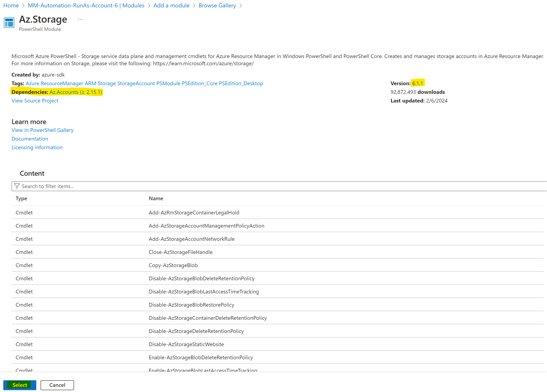The height and width of the screenshot is (392, 547).
Task: Open the ellipsis more options menu
Action: click(x=80, y=19)
